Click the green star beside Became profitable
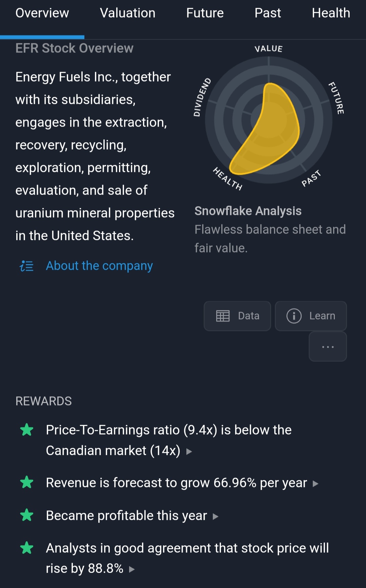This screenshot has height=588, width=366. pos(27,515)
